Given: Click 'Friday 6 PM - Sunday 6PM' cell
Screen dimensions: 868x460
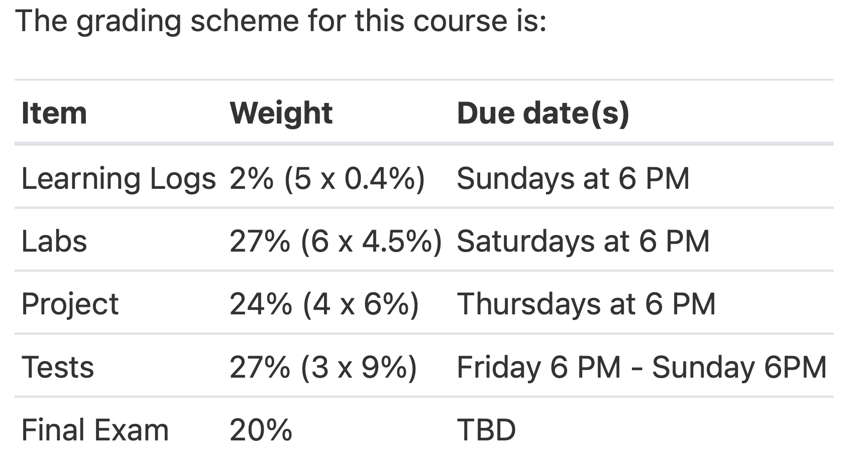Looking at the screenshot, I should coord(641,367).
